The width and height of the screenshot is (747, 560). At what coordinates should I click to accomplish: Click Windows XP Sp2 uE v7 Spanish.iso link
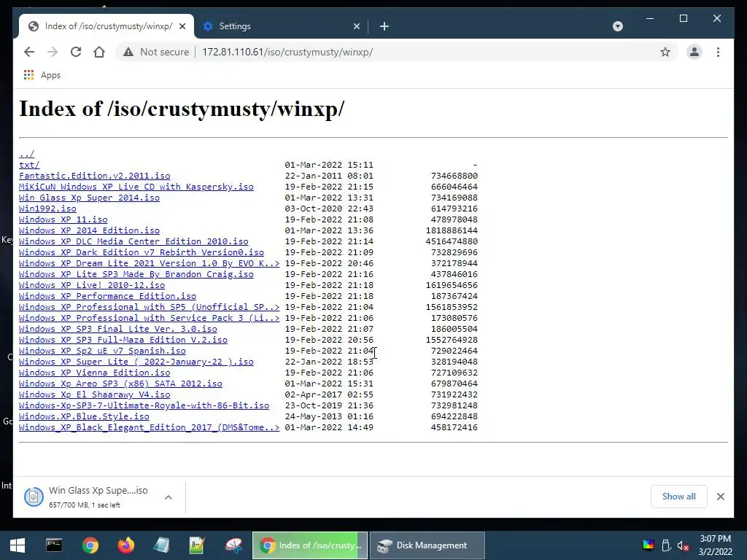(102, 351)
